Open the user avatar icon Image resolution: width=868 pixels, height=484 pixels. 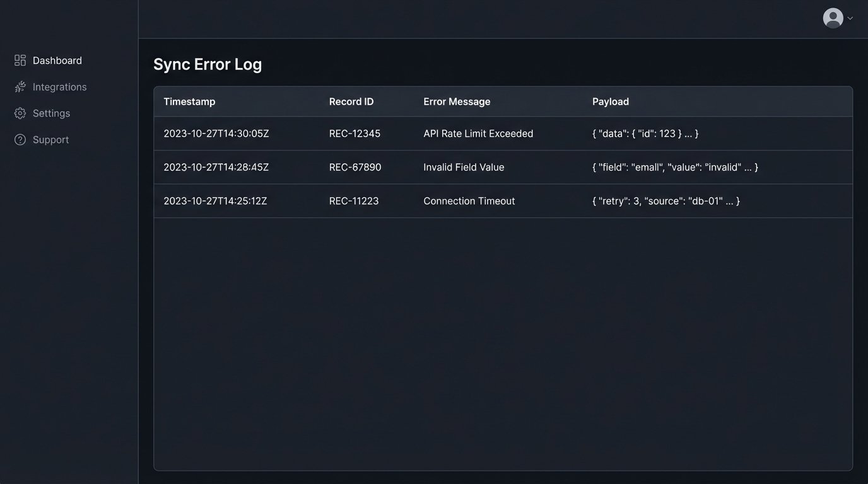point(833,18)
